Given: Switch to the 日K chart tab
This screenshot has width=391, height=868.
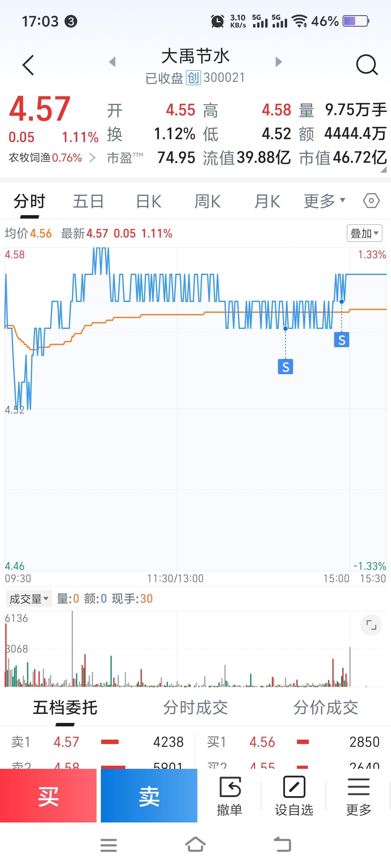Looking at the screenshot, I should [x=148, y=201].
